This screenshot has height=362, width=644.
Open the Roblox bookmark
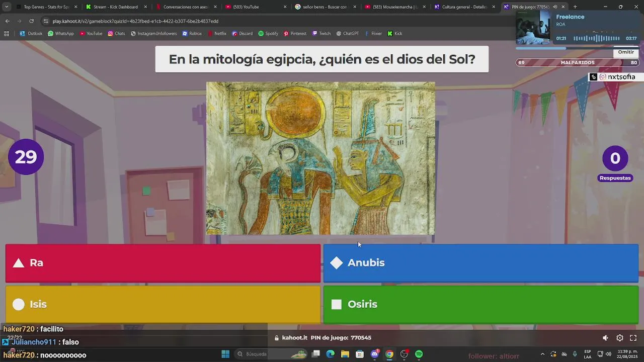192,34
